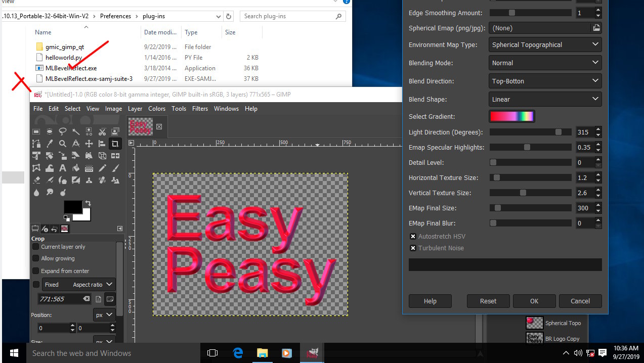Select the Clone stamp tool
The image size is (644, 363).
pyautogui.click(x=89, y=180)
